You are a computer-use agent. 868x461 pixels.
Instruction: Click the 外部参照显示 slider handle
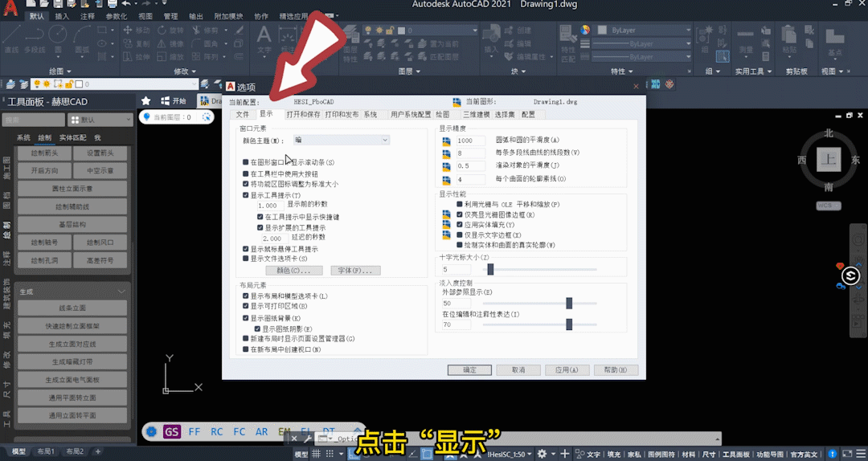pyautogui.click(x=568, y=304)
